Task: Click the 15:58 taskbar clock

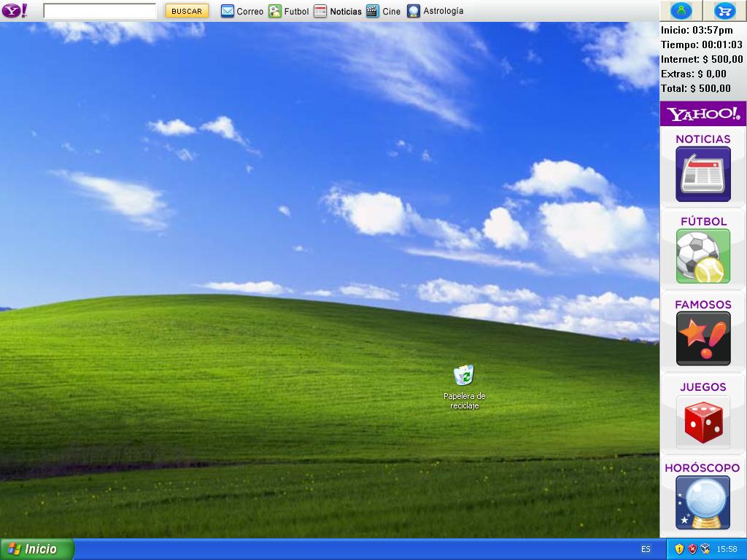Action: click(727, 550)
